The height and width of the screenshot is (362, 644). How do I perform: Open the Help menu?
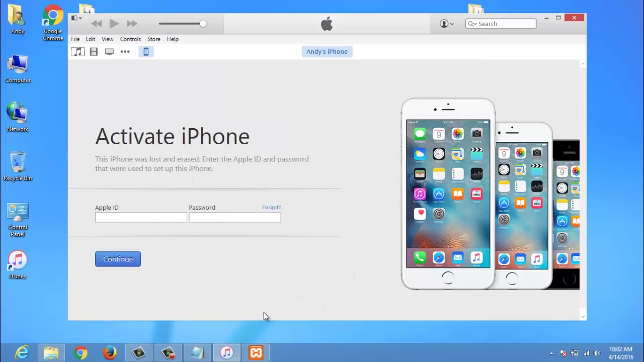[173, 39]
